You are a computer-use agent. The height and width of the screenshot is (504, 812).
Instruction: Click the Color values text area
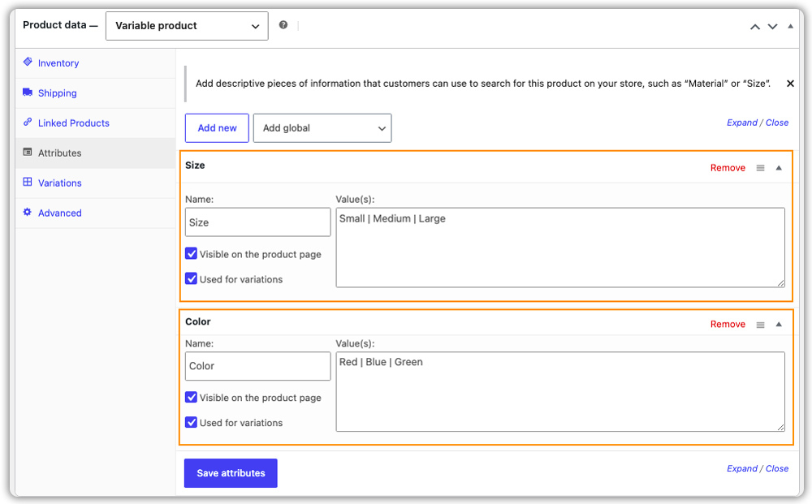pos(560,392)
